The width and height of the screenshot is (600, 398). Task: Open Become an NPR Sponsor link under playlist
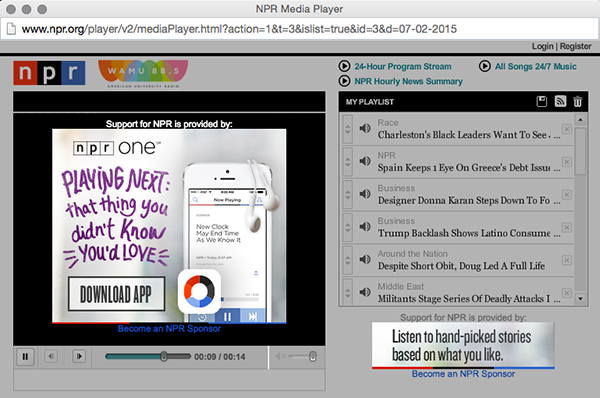pos(463,374)
